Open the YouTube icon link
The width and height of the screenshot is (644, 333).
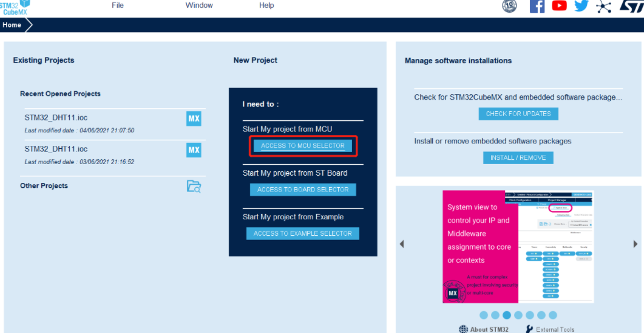[x=559, y=5]
